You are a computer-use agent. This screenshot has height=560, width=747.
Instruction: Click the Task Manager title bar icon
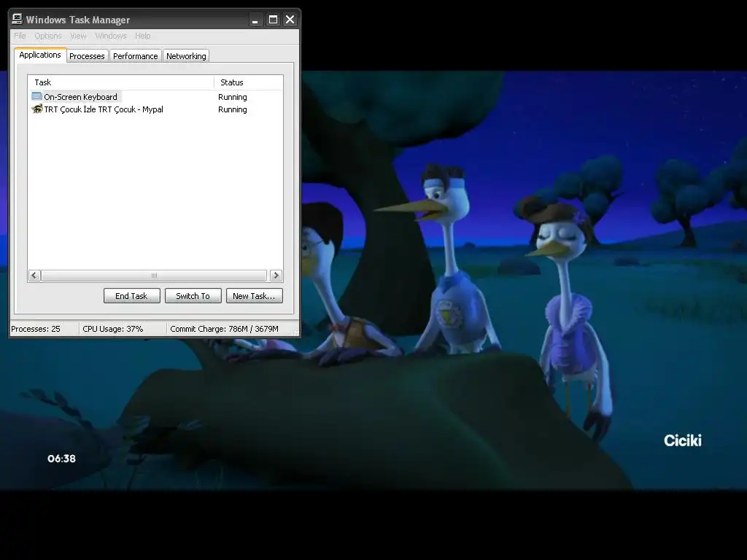click(18, 19)
